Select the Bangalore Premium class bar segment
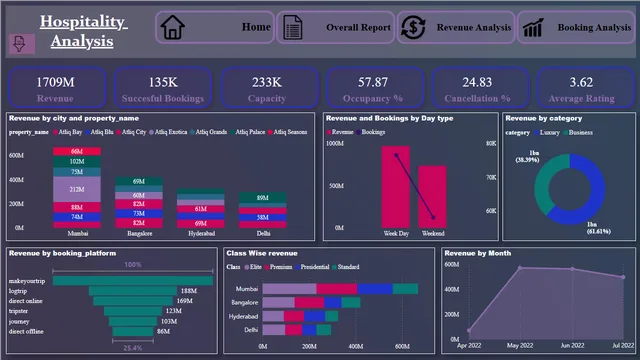This screenshot has width=640, height=360. point(309,302)
